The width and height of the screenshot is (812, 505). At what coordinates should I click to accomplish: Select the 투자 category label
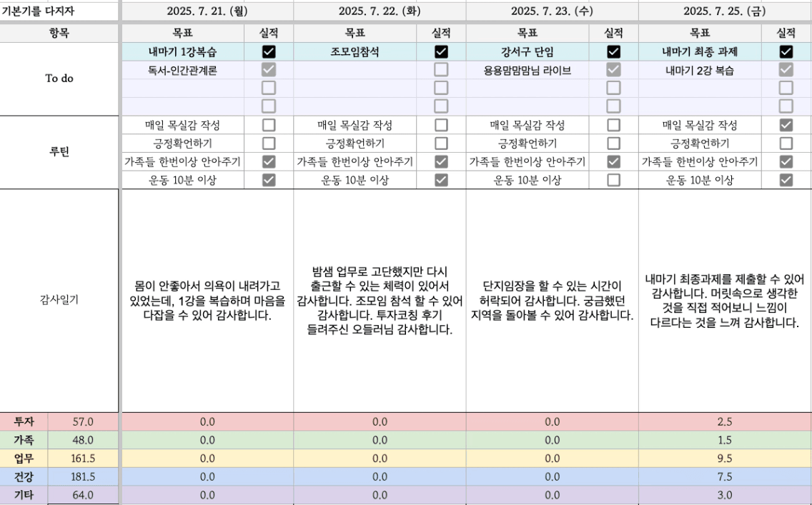pyautogui.click(x=24, y=421)
